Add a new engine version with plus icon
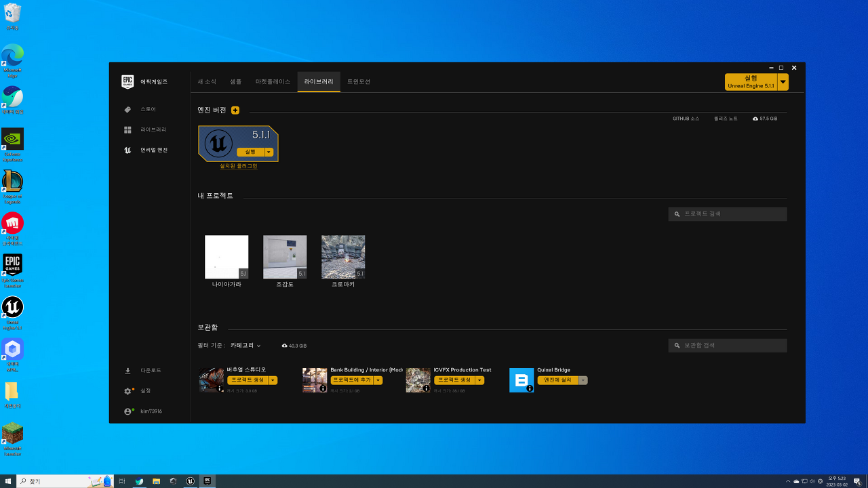 [x=235, y=110]
